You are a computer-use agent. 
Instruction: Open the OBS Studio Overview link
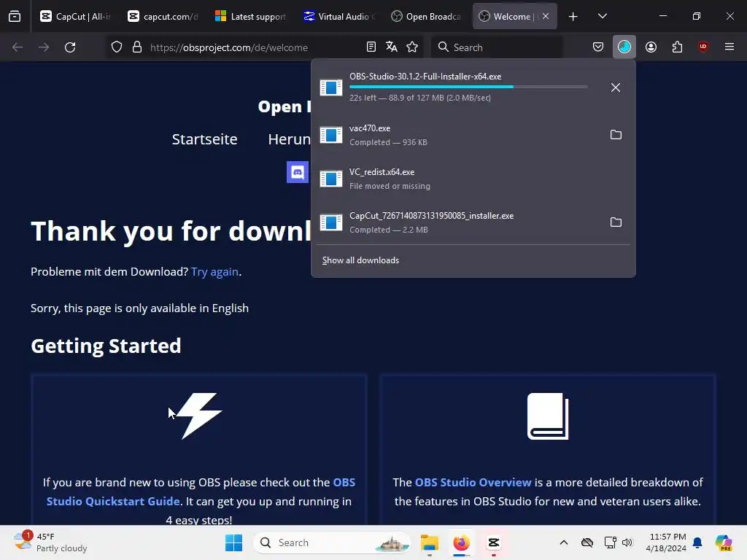coord(473,483)
